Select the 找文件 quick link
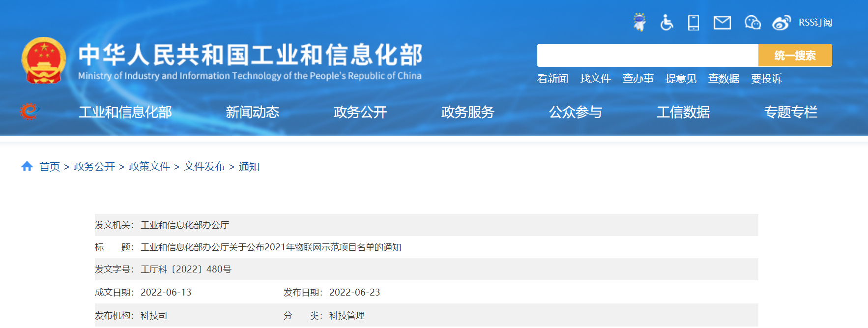 click(595, 79)
